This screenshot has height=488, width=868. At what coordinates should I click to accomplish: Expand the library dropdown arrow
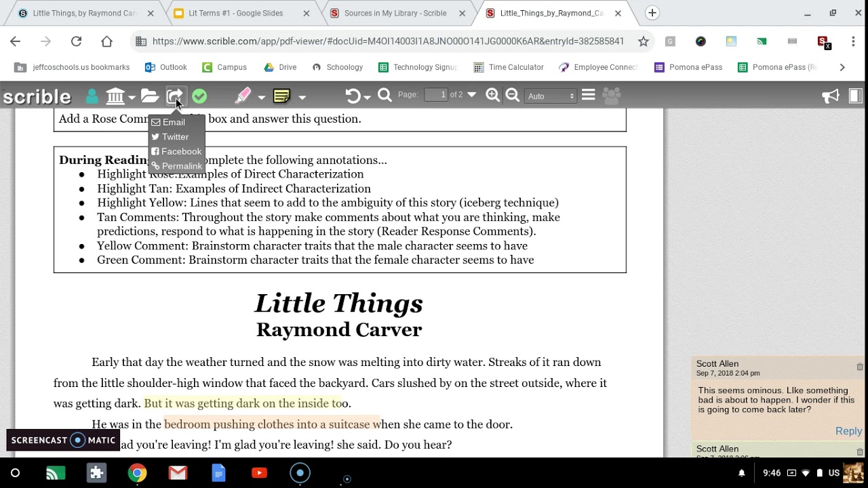click(x=132, y=98)
